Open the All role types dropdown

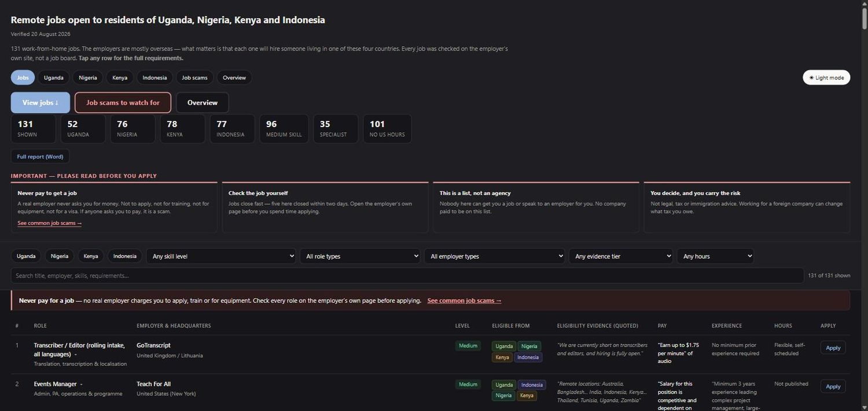click(x=360, y=256)
